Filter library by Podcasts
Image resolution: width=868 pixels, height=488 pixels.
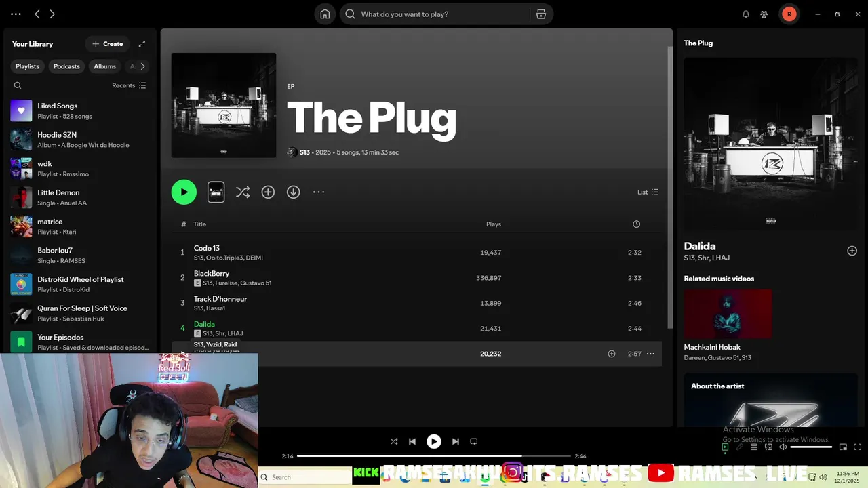point(66,66)
